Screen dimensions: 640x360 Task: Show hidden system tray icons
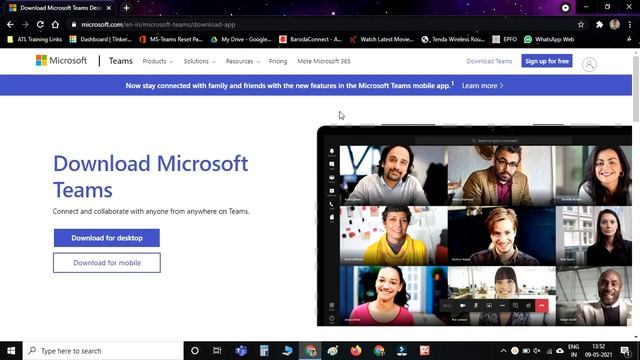[503, 351]
